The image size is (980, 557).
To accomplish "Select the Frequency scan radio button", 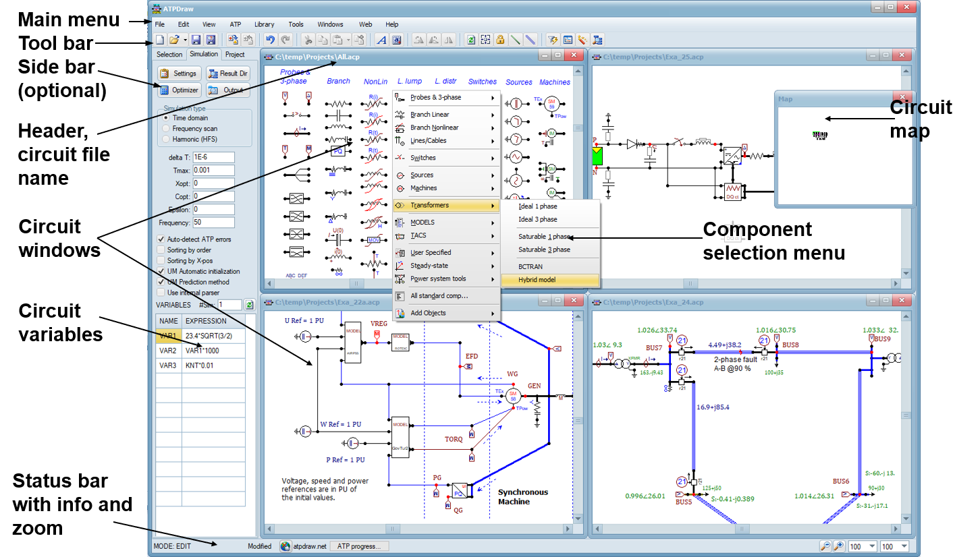I will click(165, 128).
